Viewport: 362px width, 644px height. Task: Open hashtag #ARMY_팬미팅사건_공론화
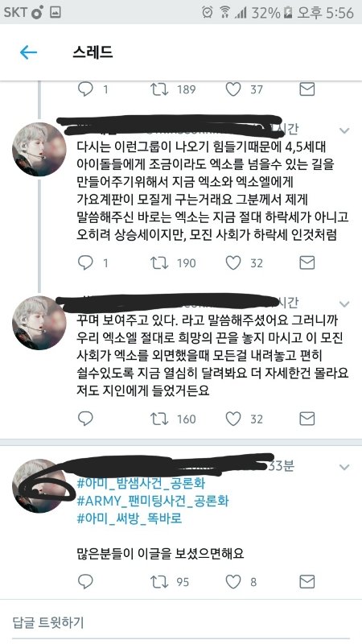click(x=153, y=501)
